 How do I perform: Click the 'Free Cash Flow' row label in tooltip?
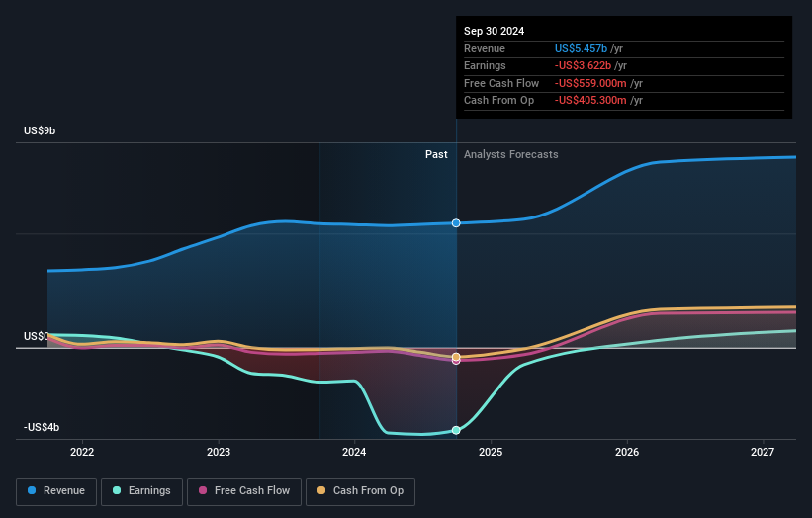[x=501, y=83]
